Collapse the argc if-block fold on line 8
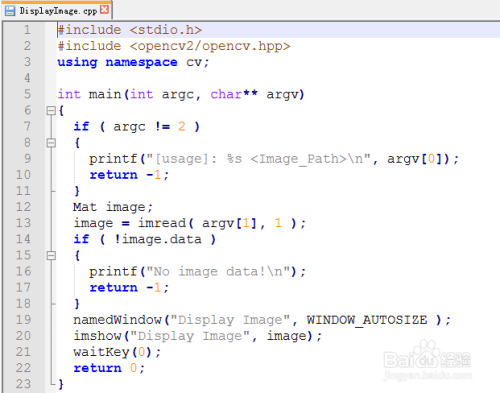The image size is (500, 393). (51, 143)
